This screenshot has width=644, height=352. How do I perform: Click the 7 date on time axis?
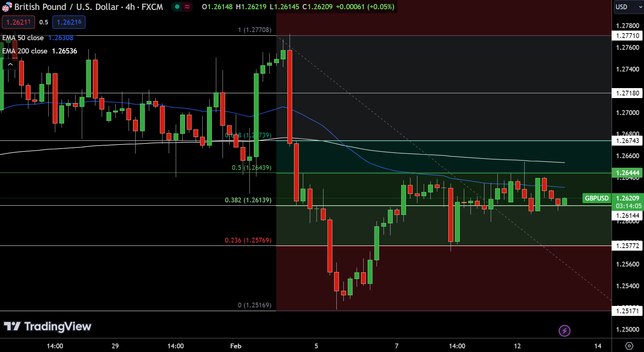pyautogui.click(x=396, y=346)
